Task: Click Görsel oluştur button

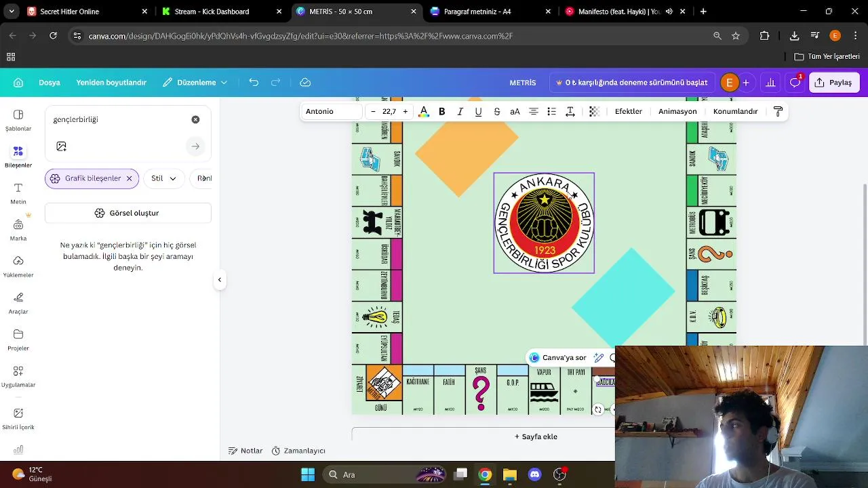Action: (x=128, y=213)
